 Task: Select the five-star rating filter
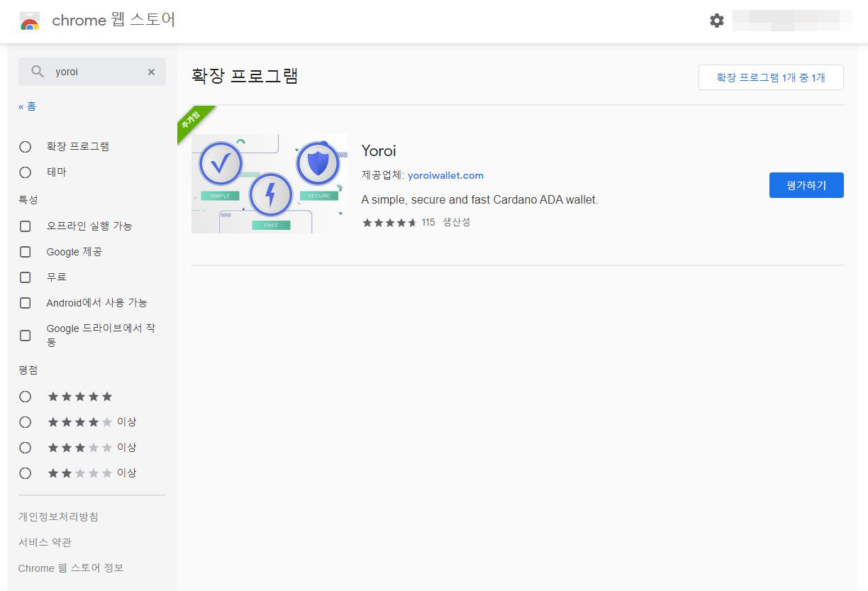pyautogui.click(x=26, y=397)
